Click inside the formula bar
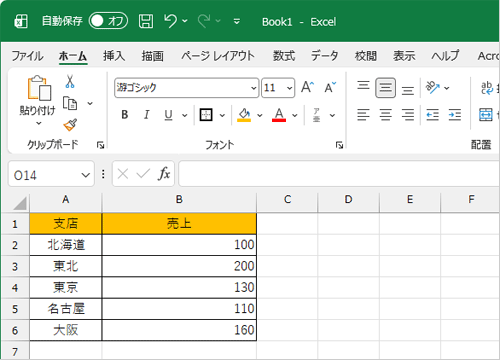Viewport: 500px width, 360px height. coord(339,174)
